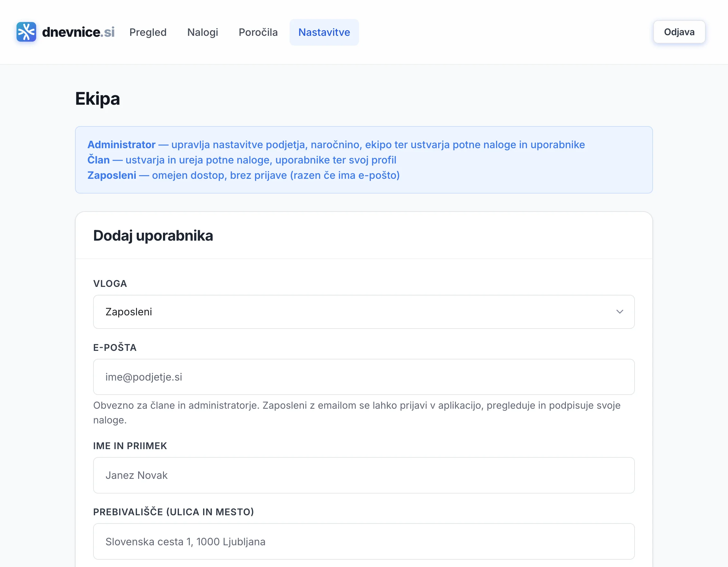This screenshot has height=567, width=728.
Task: Click the dnevnice.si snowflake logo icon
Action: pyautogui.click(x=26, y=32)
